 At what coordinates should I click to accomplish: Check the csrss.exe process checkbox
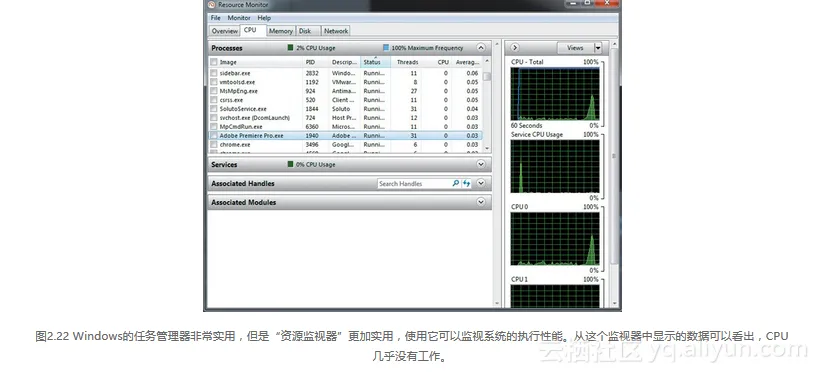tap(214, 100)
